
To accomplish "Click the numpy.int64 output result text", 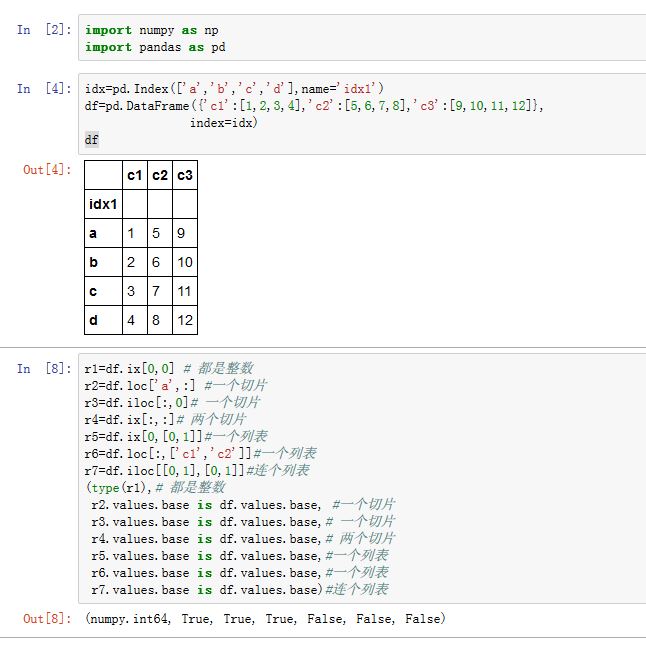I will (x=130, y=619).
